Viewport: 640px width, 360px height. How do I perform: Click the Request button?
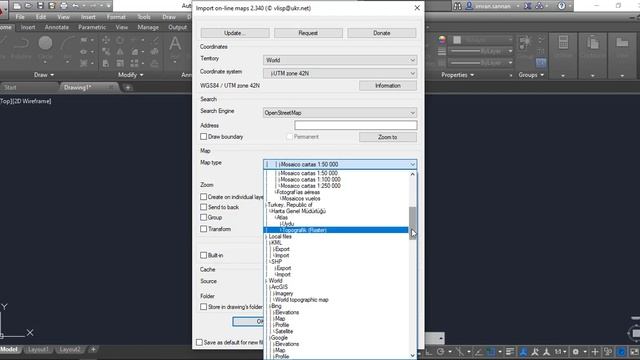point(308,33)
